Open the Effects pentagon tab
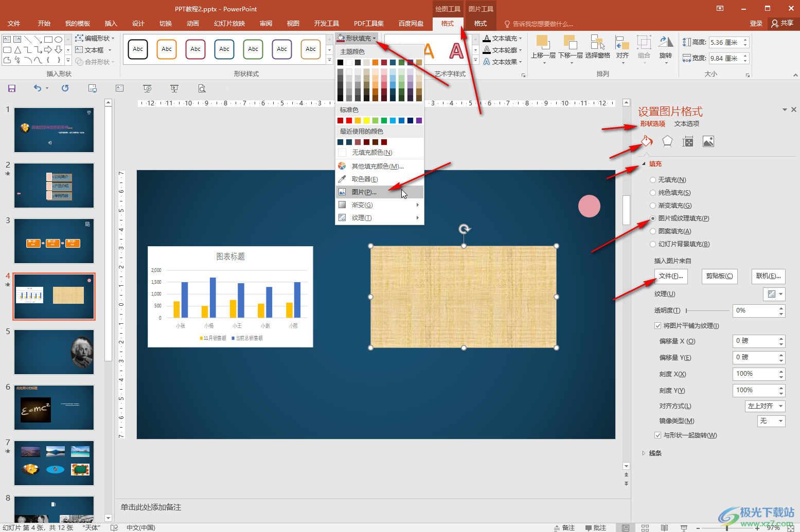The width and height of the screenshot is (800, 532). coord(667,141)
